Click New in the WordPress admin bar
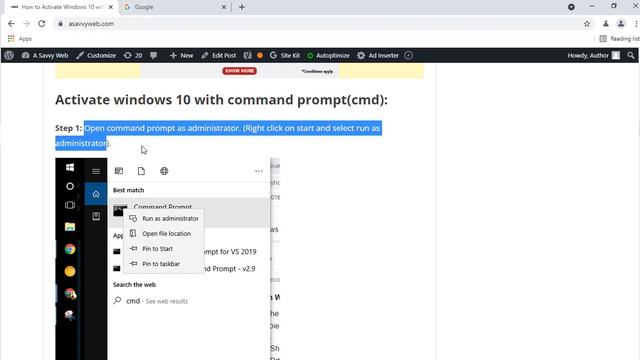The width and height of the screenshot is (640, 360). (181, 56)
